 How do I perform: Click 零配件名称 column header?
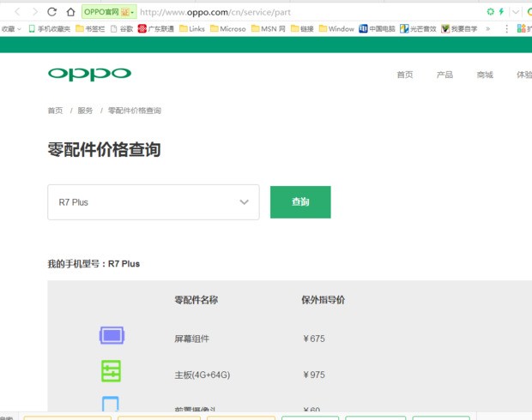(x=196, y=300)
